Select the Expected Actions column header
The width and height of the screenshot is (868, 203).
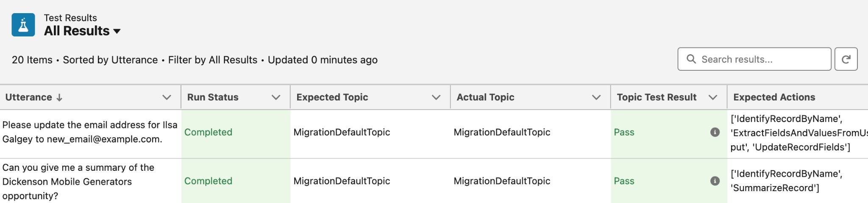[x=774, y=97]
